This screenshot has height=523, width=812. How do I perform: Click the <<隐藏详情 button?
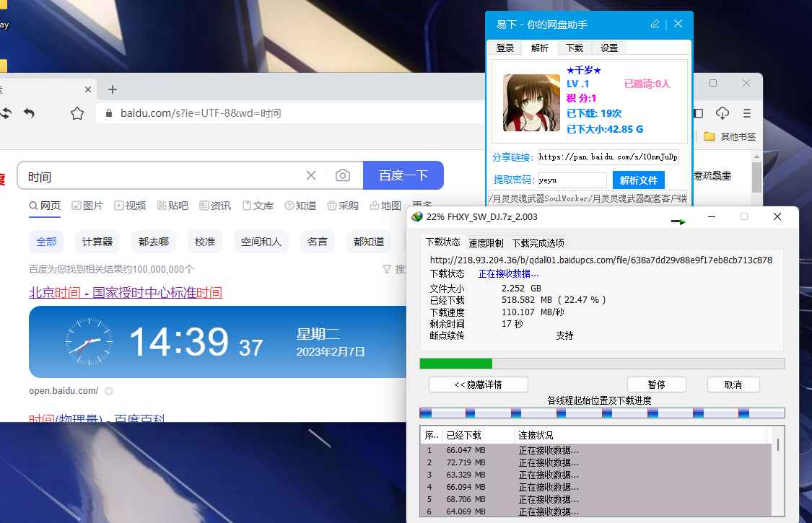coord(479,384)
